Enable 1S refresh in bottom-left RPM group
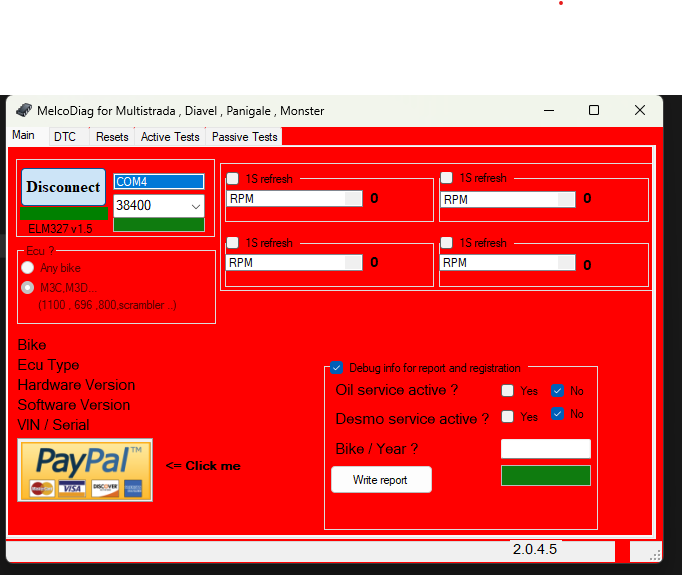This screenshot has height=575, width=682. (233, 242)
